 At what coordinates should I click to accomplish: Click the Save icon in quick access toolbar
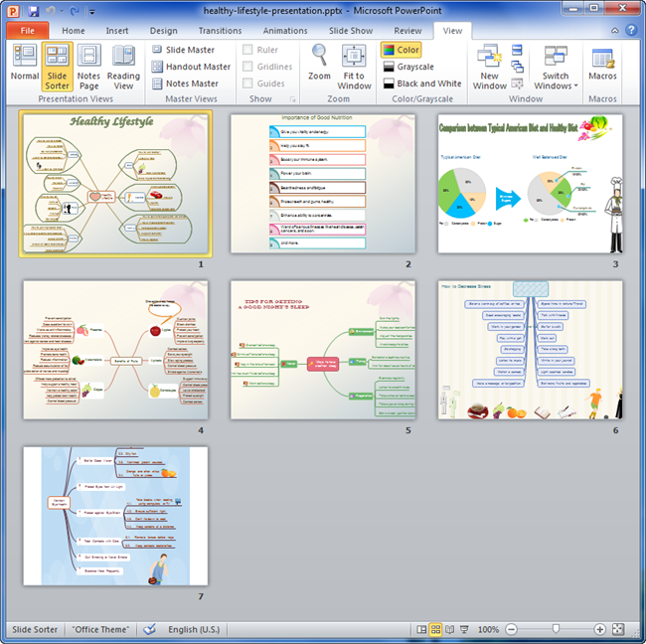click(x=34, y=11)
